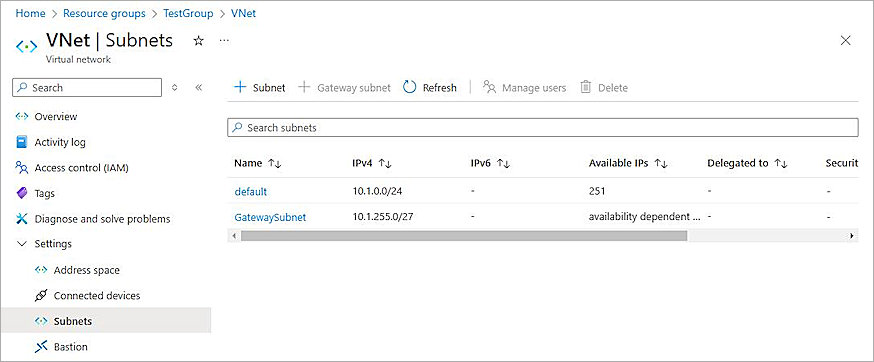The height and width of the screenshot is (362, 874).
Task: Collapse the sidebar with double chevron
Action: pyautogui.click(x=199, y=88)
